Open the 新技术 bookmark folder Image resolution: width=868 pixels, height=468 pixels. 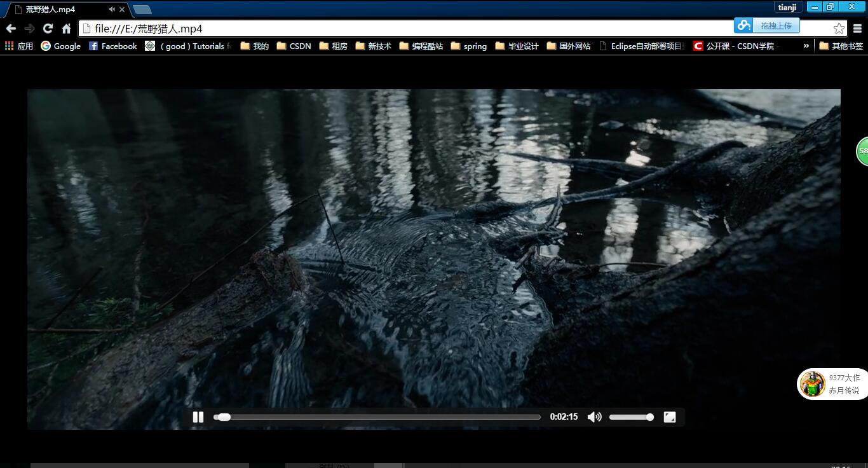coord(374,46)
